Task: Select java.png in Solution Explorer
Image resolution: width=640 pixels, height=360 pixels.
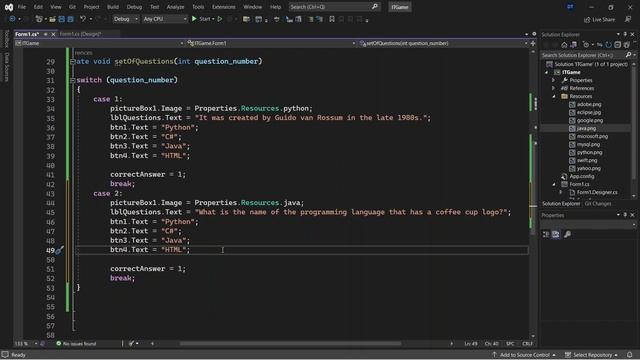Action: click(586, 128)
